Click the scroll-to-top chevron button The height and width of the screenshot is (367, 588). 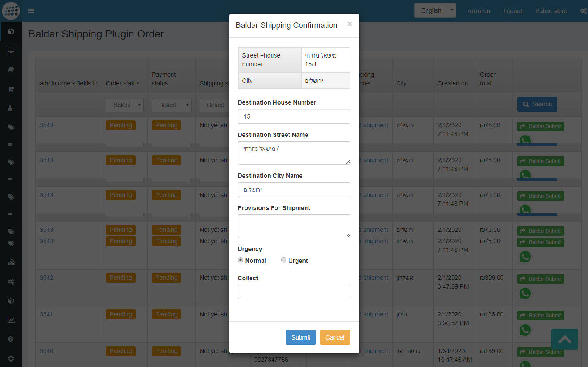point(564,339)
